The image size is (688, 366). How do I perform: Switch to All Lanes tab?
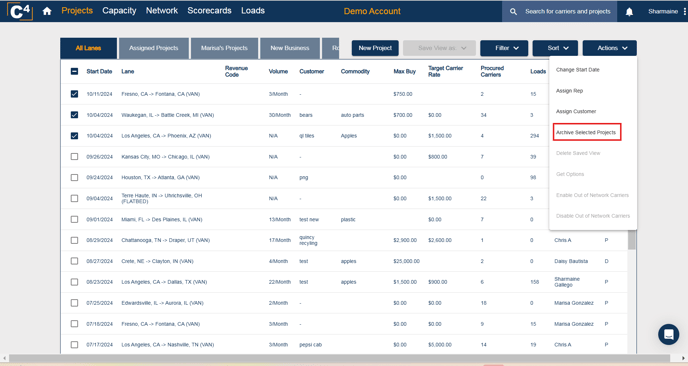coord(88,48)
